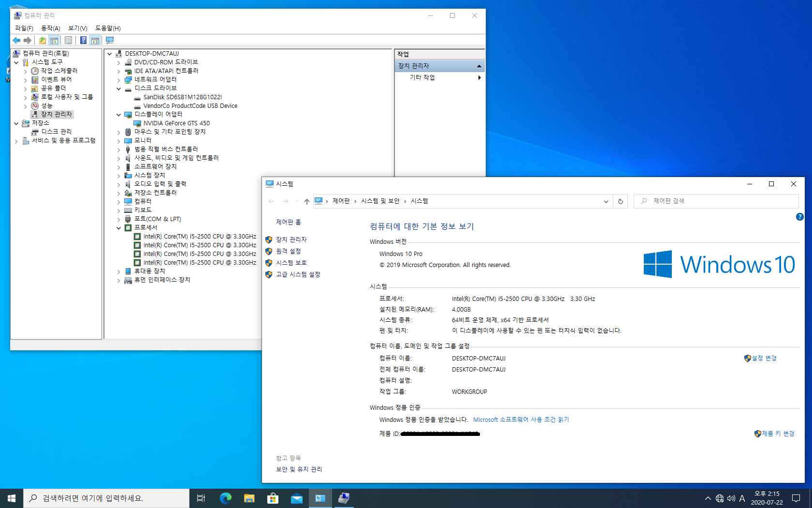
Task: Expand the 키보드 category
Action: [118, 210]
